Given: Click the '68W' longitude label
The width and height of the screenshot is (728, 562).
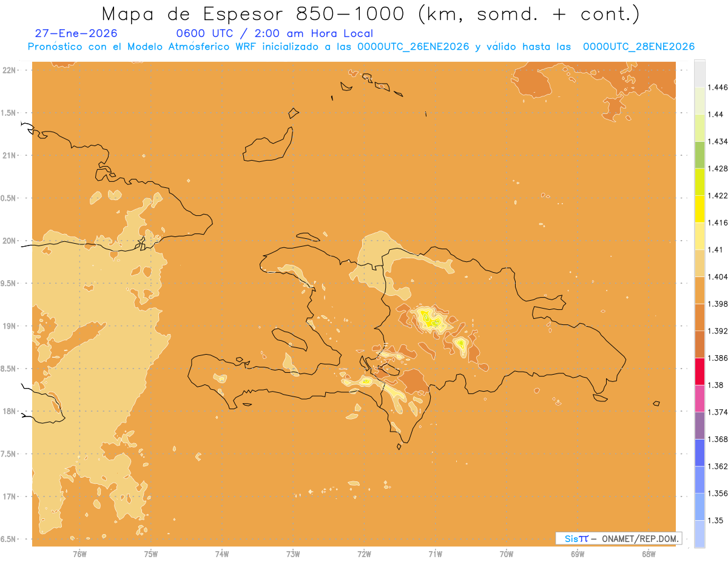Looking at the screenshot, I should tap(649, 554).
